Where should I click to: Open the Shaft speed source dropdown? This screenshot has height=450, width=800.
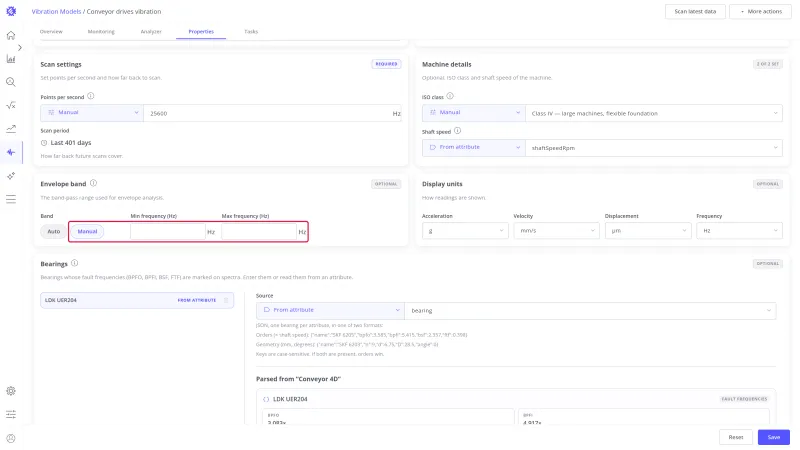(x=473, y=147)
